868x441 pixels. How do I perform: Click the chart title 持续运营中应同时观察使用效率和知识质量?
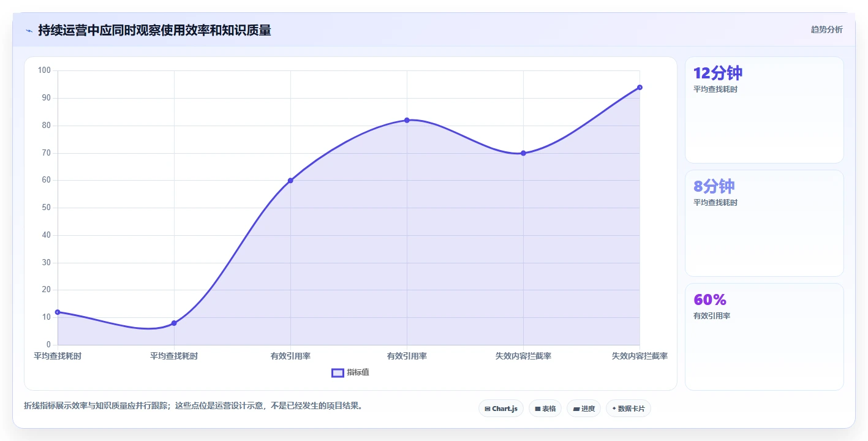coord(154,30)
